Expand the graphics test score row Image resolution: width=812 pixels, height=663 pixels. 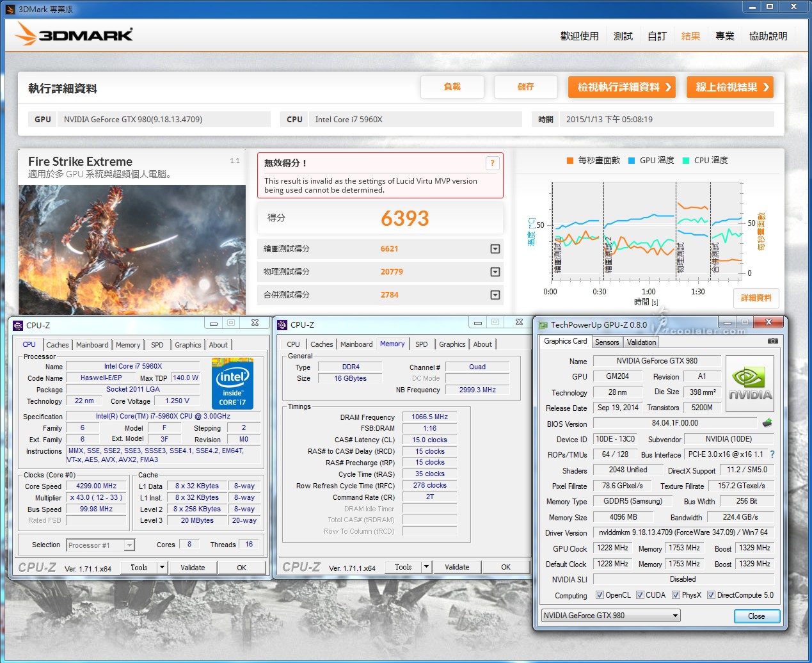[495, 249]
